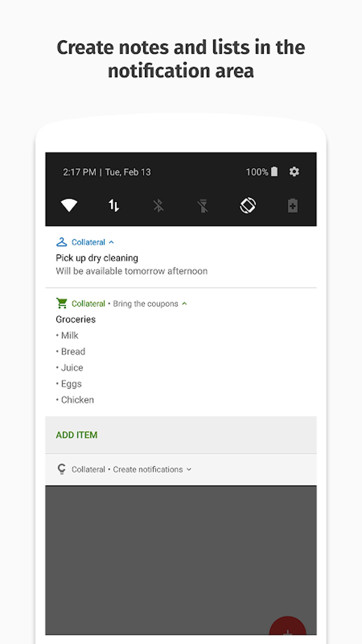Tap the hanger icon on dry cleaning note
The width and height of the screenshot is (362, 644).
pyautogui.click(x=61, y=242)
